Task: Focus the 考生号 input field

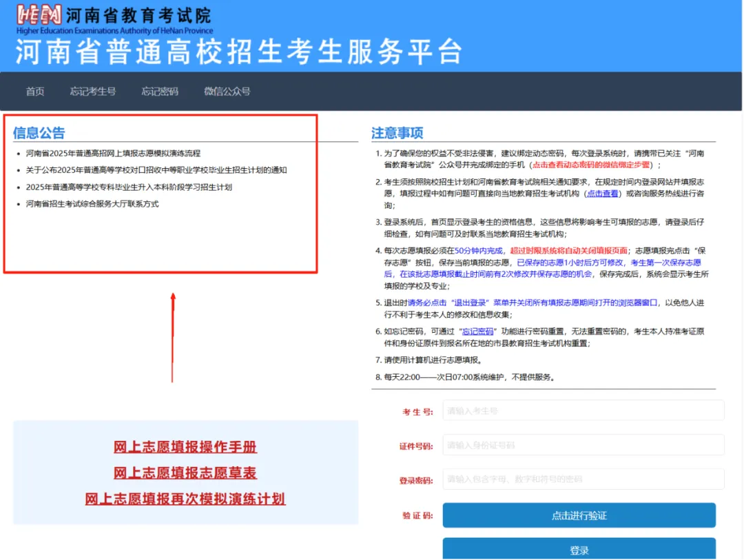Action: pos(583,411)
